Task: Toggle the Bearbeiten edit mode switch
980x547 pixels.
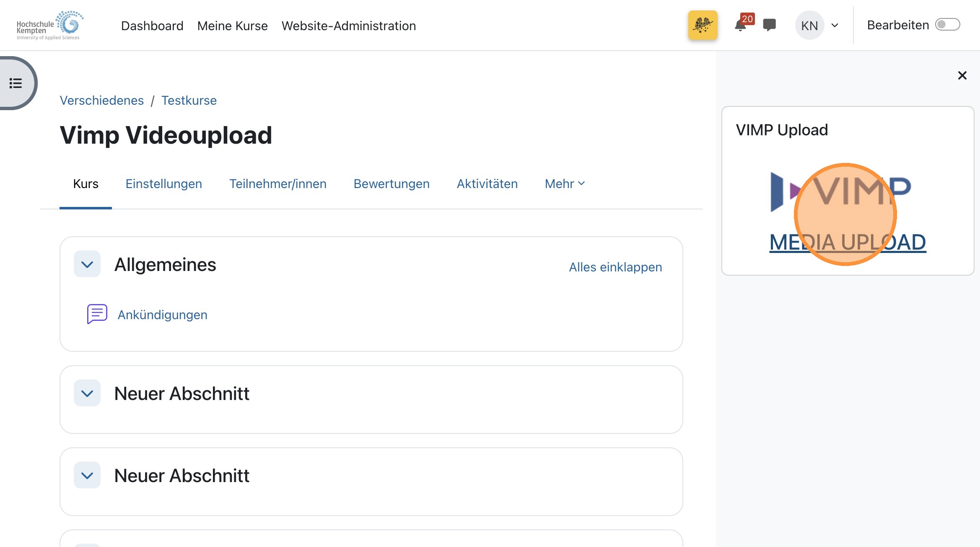Action: pyautogui.click(x=947, y=25)
